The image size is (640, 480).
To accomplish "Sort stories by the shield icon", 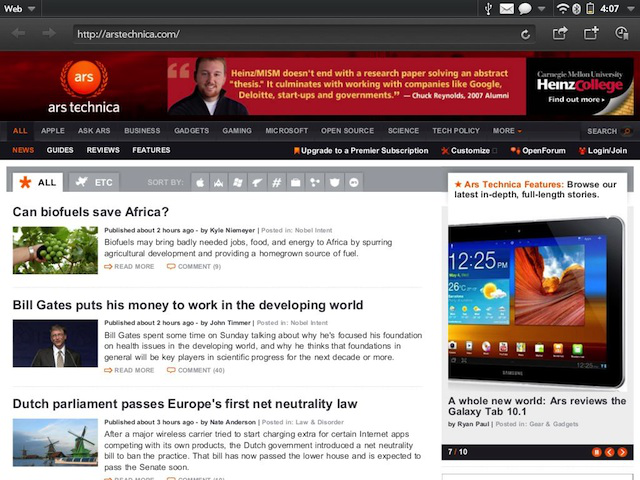I will coord(334,182).
